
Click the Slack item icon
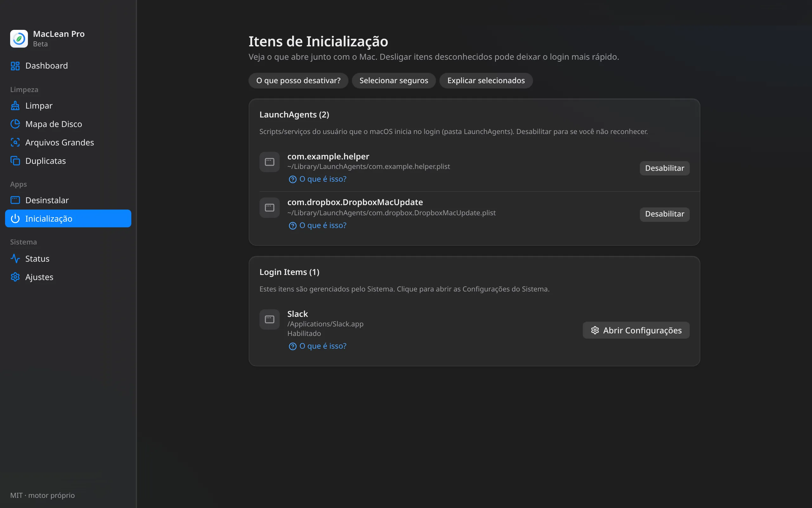coord(269,319)
